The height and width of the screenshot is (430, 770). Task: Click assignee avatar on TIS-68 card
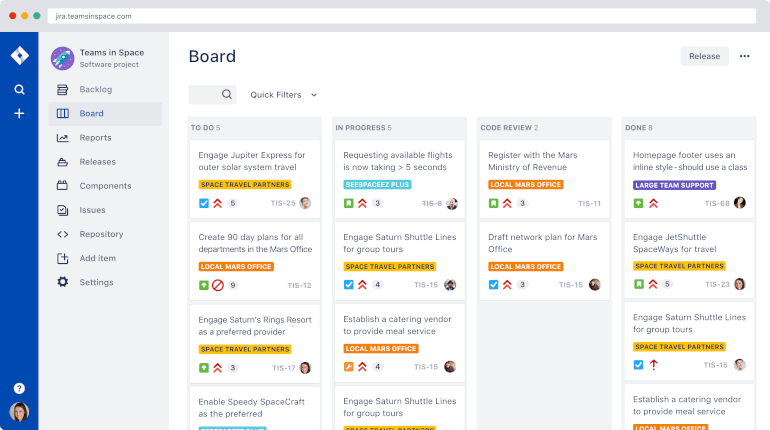click(x=740, y=203)
